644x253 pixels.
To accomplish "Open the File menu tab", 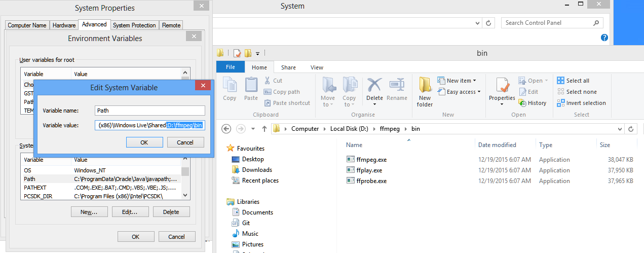I will point(230,67).
